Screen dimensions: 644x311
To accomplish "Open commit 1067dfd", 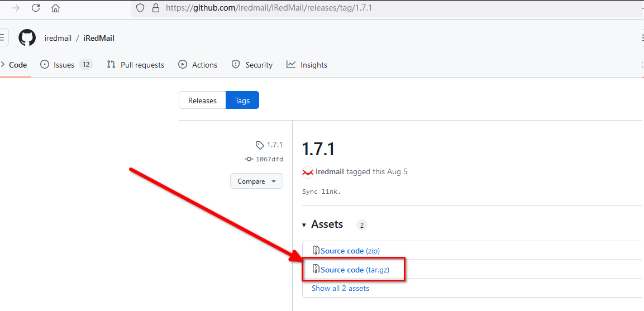I will pos(264,159).
